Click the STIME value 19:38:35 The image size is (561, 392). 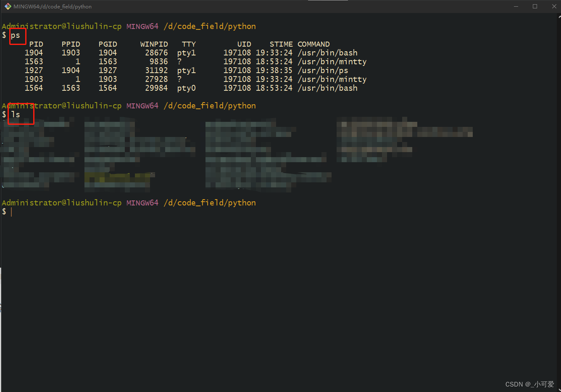coord(274,70)
